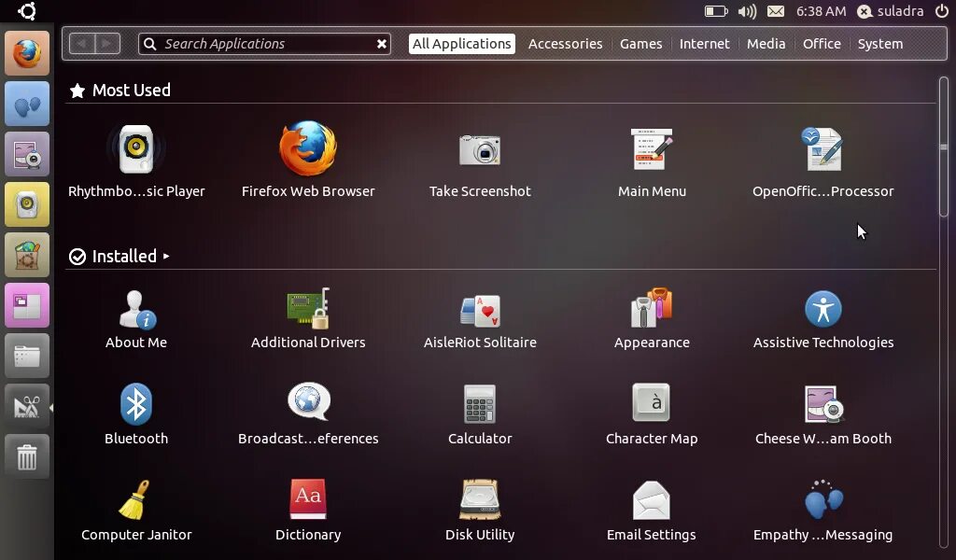Click the Most Used section heading
The width and height of the screenshot is (956, 560).
pos(131,91)
